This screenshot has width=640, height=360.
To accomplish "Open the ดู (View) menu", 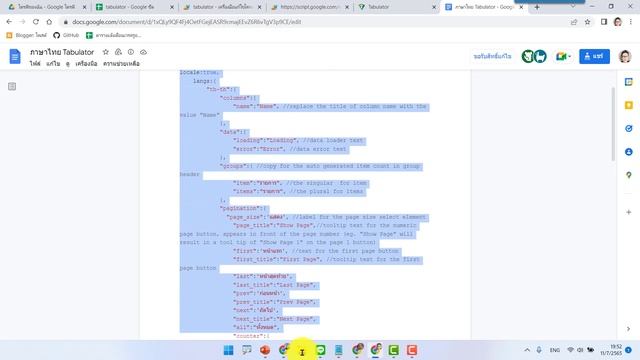I will [x=68, y=63].
